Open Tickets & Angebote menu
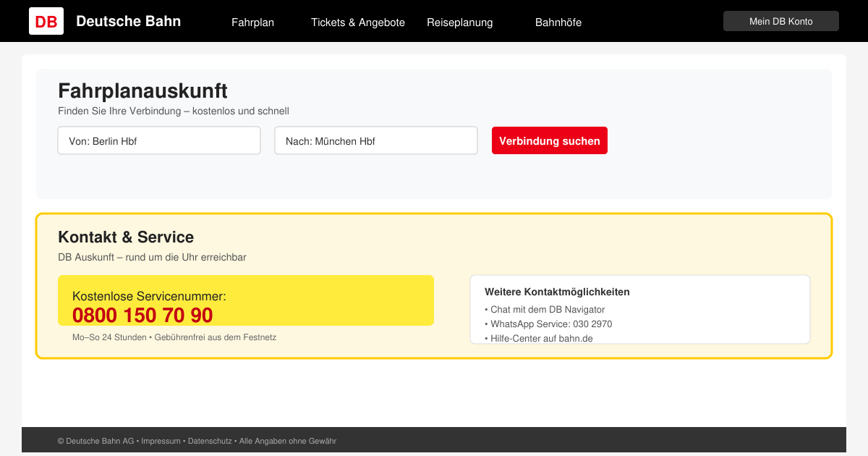The image size is (868, 456). coord(358,22)
